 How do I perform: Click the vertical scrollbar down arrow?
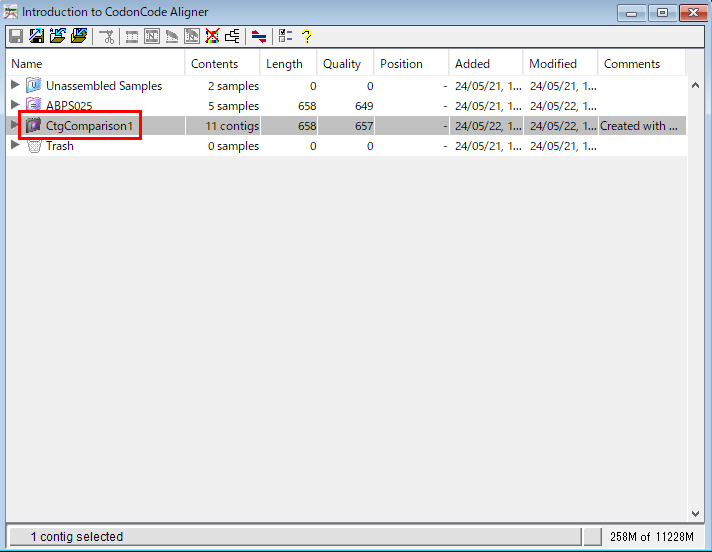(696, 514)
